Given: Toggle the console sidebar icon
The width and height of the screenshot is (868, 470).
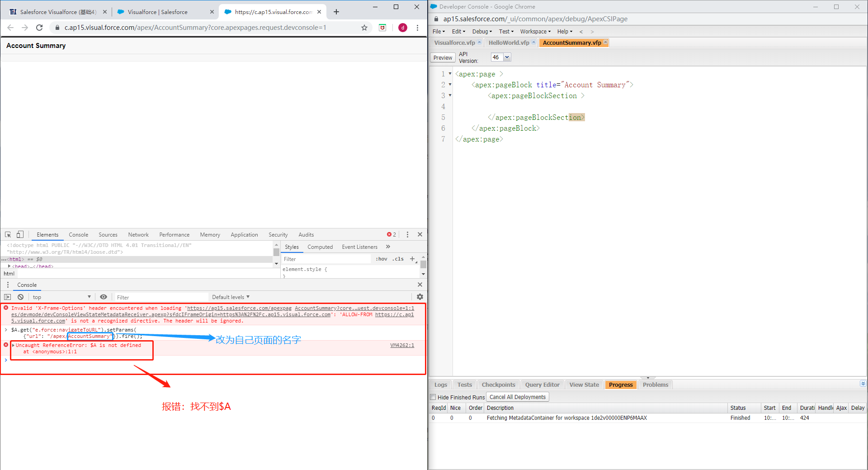Looking at the screenshot, I should (8, 297).
